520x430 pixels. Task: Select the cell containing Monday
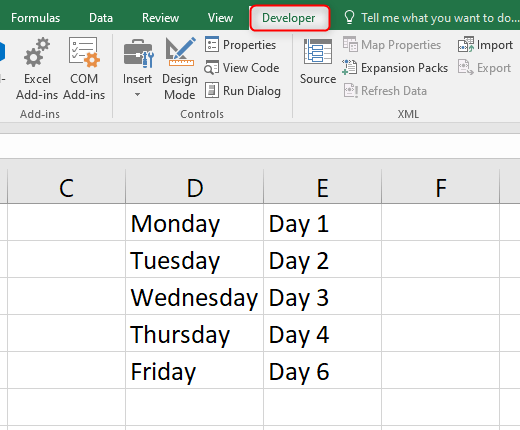tap(194, 222)
